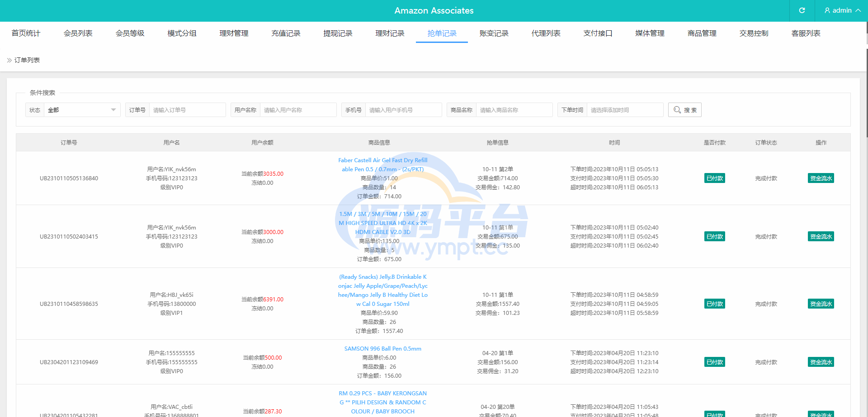Click the 下单时间 date picker field
868x417 pixels.
point(625,110)
